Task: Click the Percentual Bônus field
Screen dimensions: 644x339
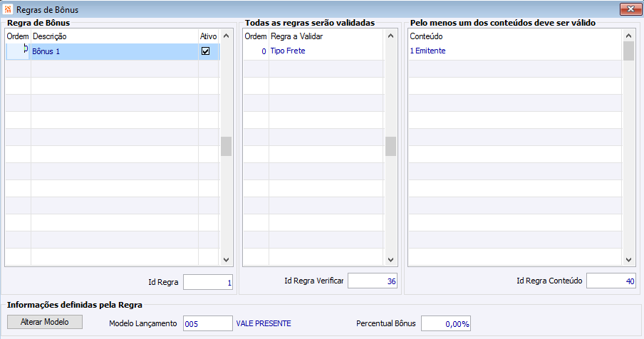Action: (446, 323)
